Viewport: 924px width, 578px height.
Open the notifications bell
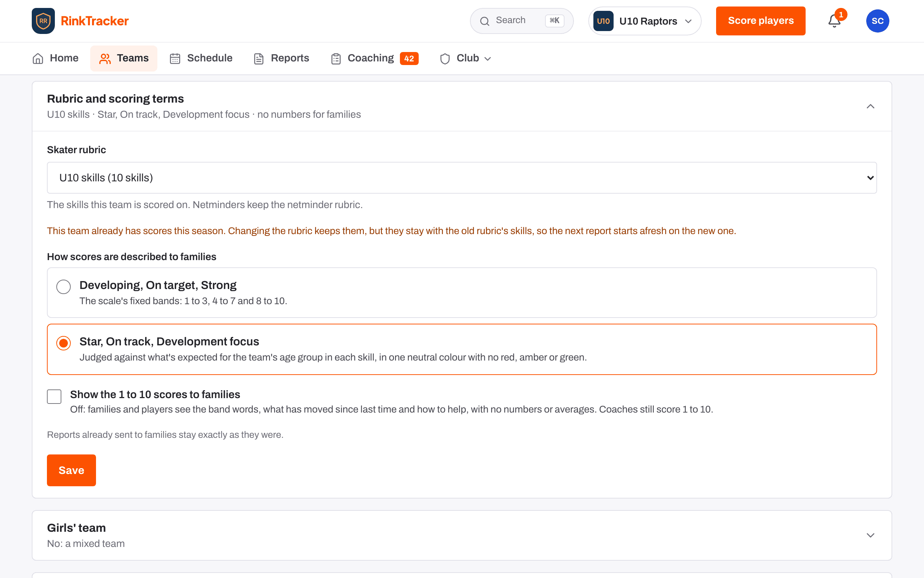click(834, 21)
